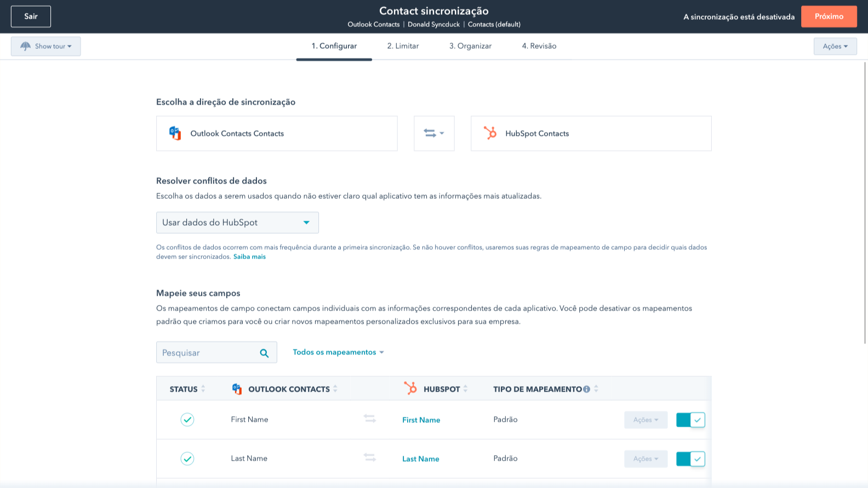Go to the 2. Limitar tab

(403, 46)
